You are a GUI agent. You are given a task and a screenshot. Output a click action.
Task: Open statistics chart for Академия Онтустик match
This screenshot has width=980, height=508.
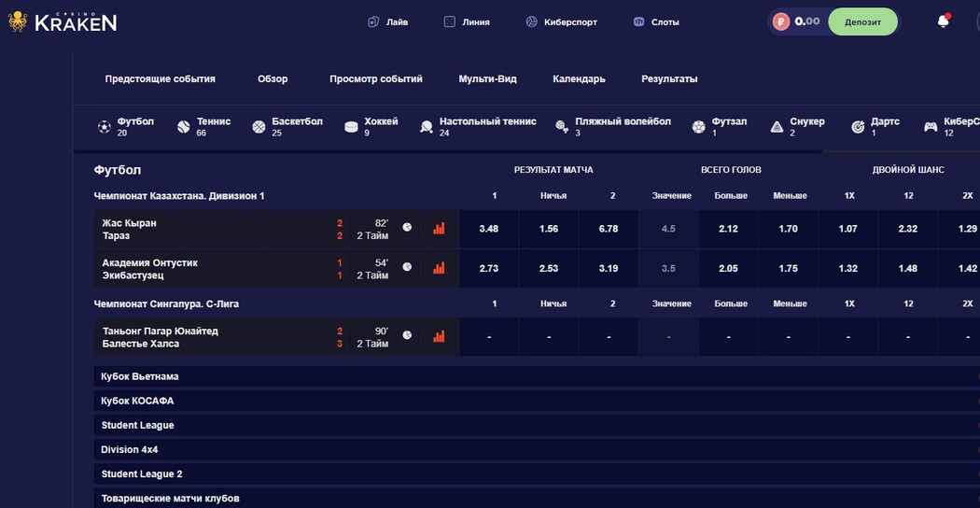pyautogui.click(x=439, y=268)
